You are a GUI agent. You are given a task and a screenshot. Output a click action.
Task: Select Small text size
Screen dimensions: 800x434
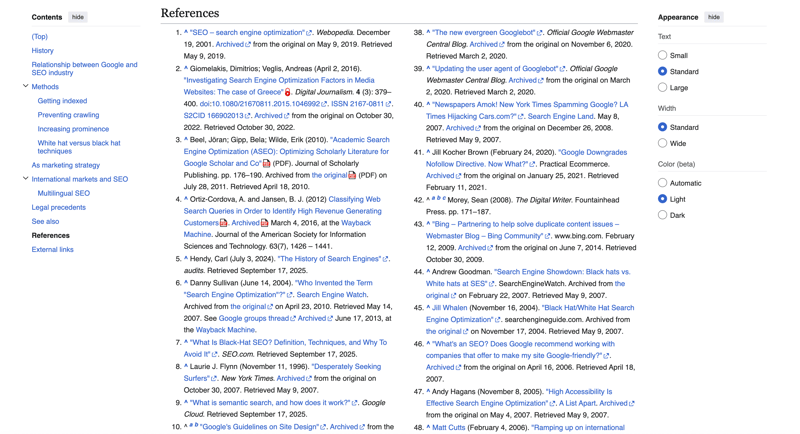[662, 56]
